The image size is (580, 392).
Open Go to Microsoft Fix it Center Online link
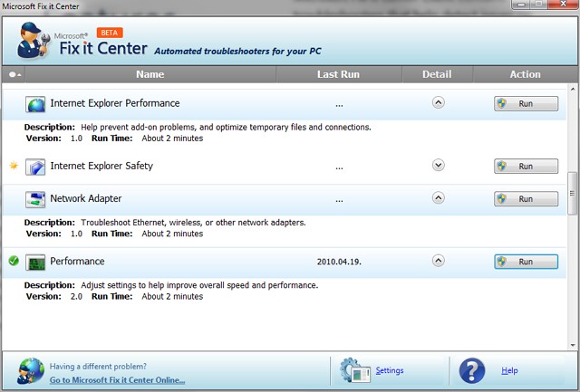[117, 380]
